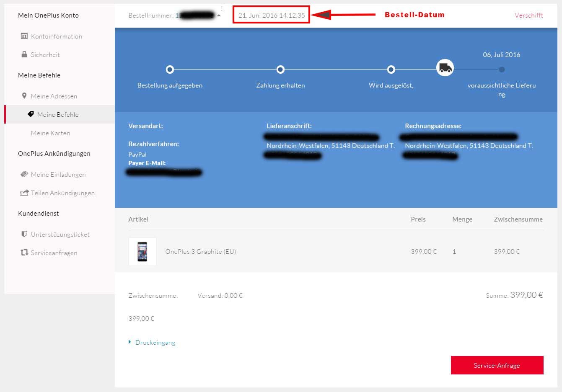Viewport: 562px width, 392px height.
Task: Click the Lieferanschrift label
Action: coord(289,126)
